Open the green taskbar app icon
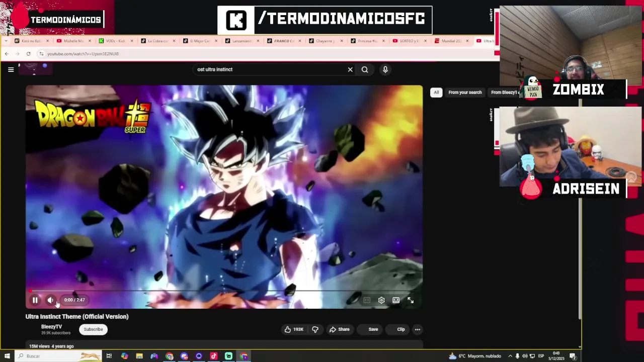The height and width of the screenshot is (362, 644). (228, 356)
